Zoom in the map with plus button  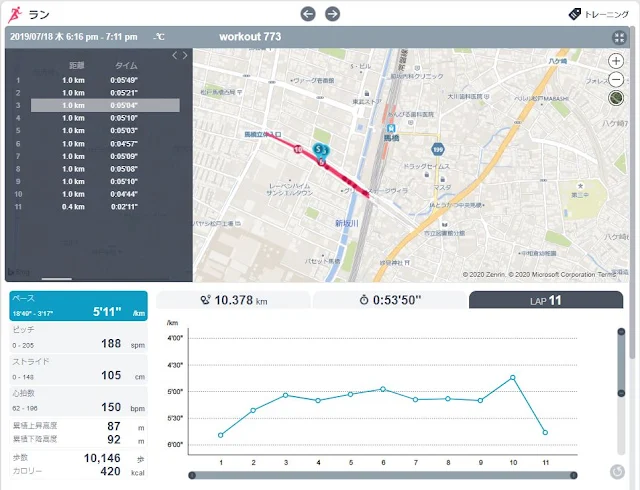pyautogui.click(x=616, y=61)
